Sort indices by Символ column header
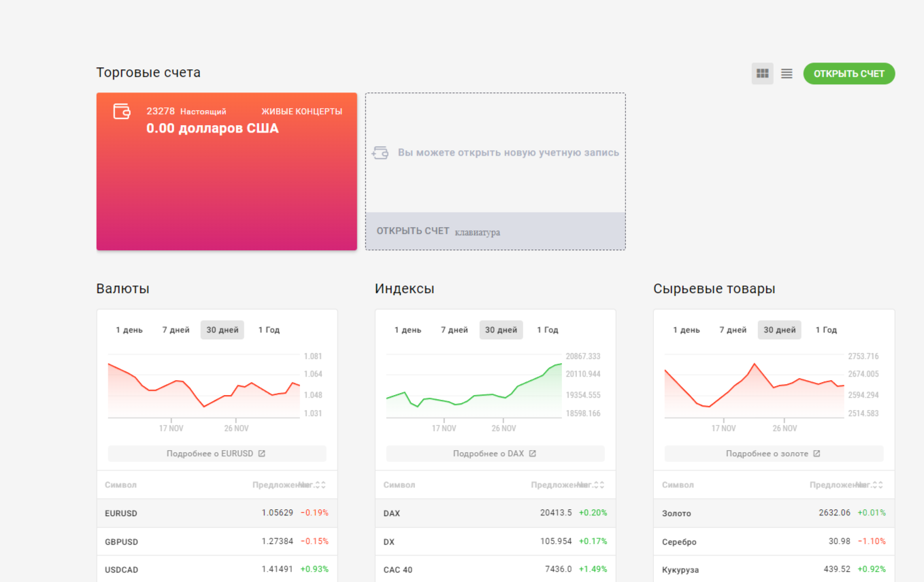 point(399,485)
